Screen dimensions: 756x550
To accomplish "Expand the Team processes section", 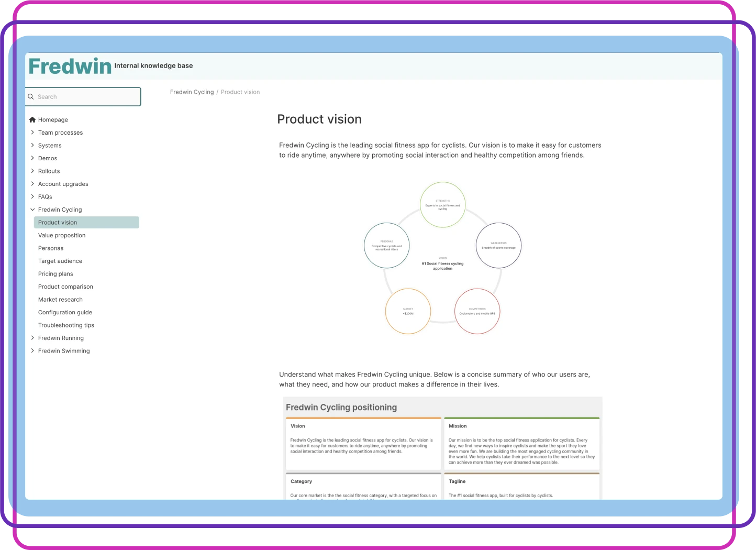I will click(32, 133).
